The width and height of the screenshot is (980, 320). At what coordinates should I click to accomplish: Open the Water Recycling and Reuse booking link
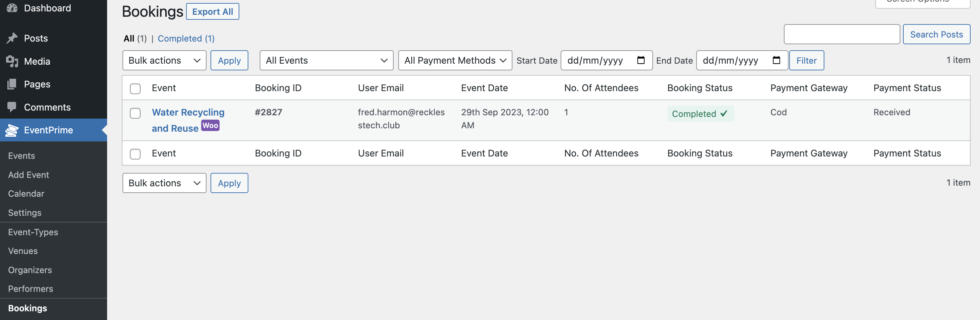pos(188,113)
